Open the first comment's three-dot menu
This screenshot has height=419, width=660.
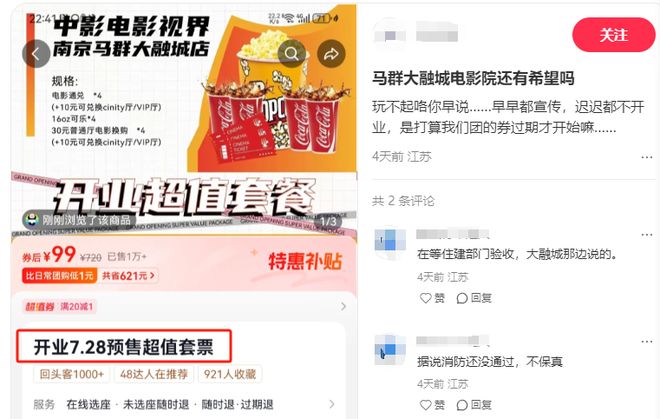[x=647, y=235]
